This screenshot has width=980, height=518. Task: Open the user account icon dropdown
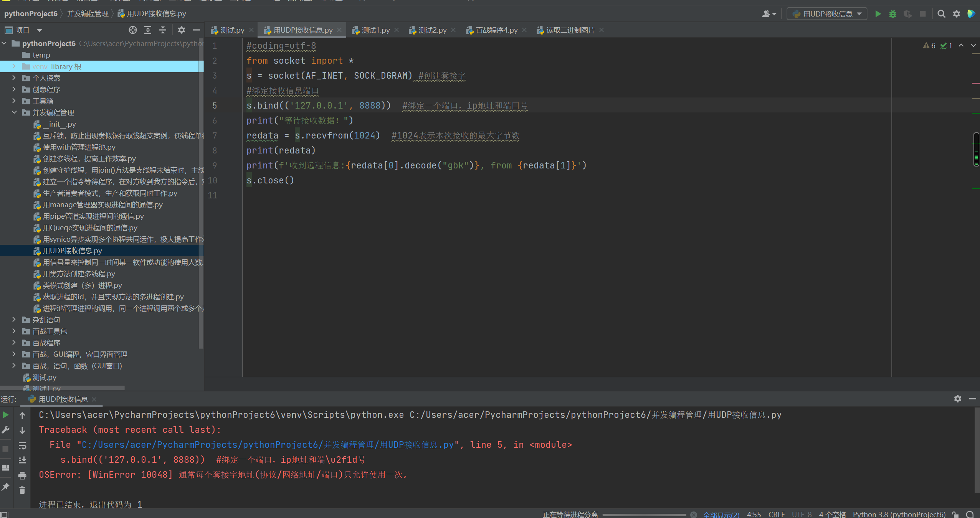click(x=769, y=14)
